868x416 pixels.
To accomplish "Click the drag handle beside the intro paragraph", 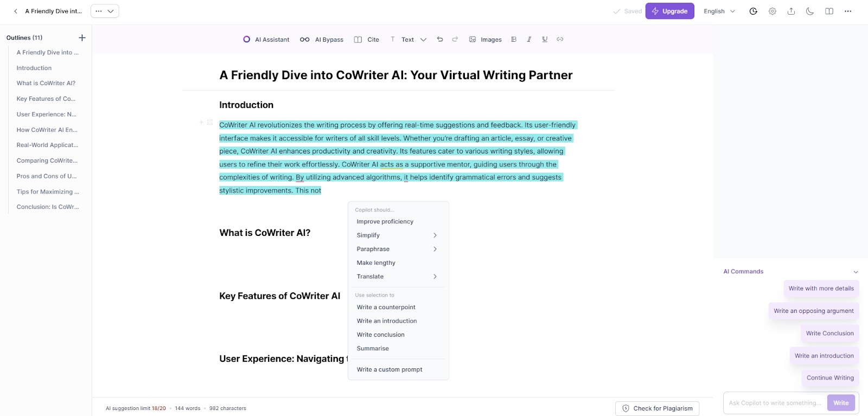I will click(x=210, y=123).
